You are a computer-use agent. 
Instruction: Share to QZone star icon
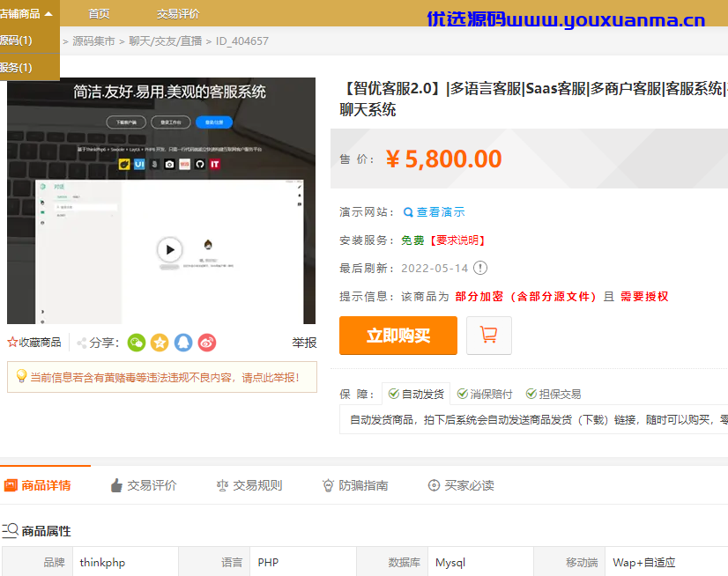tap(160, 343)
